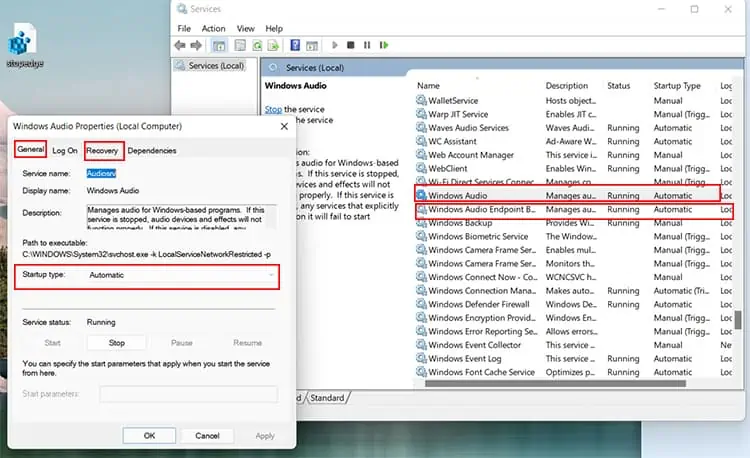Toggle the console tree toolbar icon
The width and height of the screenshot is (750, 458).
coord(219,45)
